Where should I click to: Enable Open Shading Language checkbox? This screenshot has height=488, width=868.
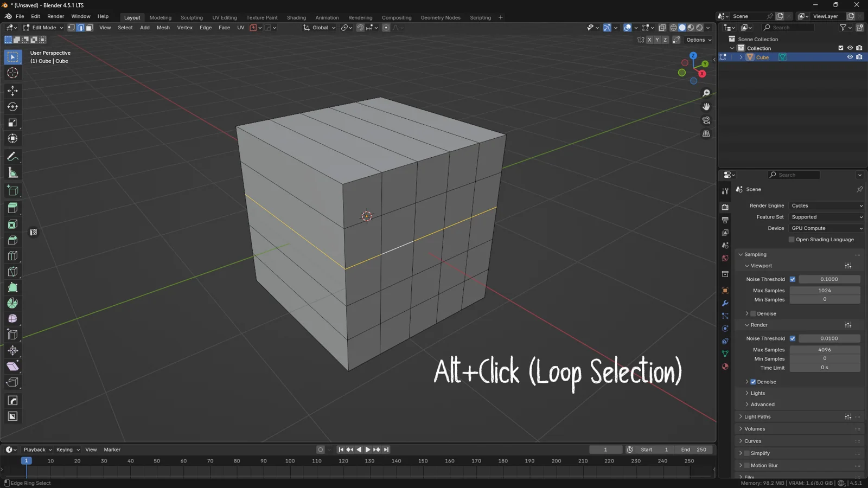click(x=792, y=240)
